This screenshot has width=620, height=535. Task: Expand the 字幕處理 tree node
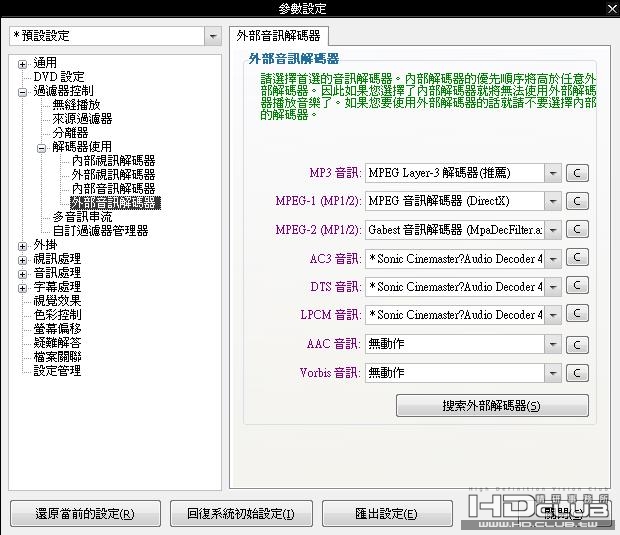(23, 288)
